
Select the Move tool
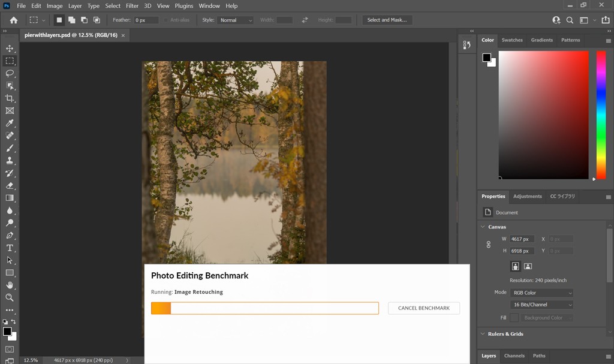[10, 49]
